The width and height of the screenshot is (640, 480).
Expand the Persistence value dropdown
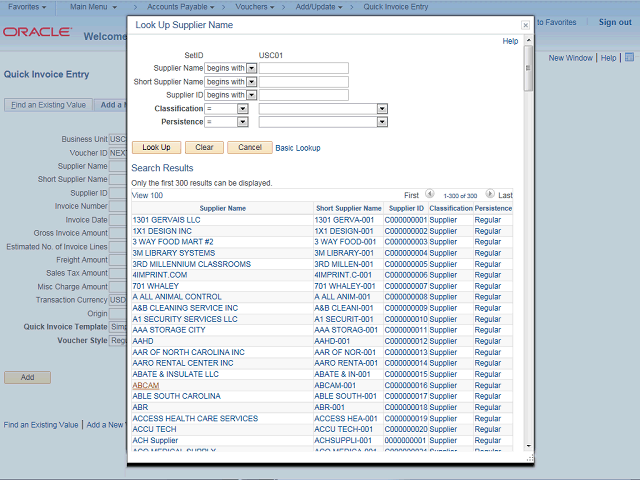(x=382, y=122)
